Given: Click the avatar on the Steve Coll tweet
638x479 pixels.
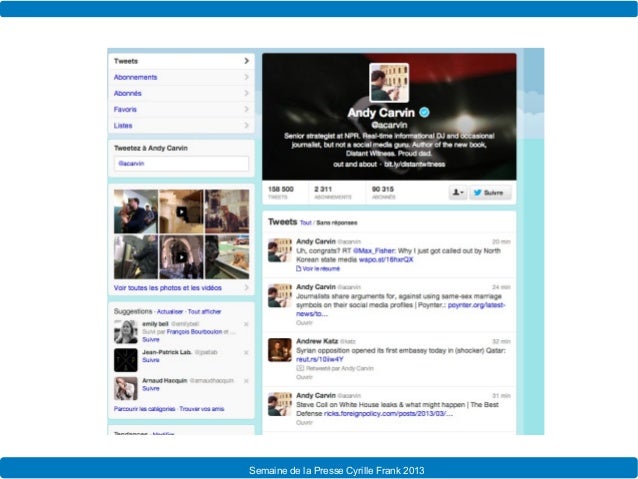Looking at the screenshot, I should click(280, 404).
